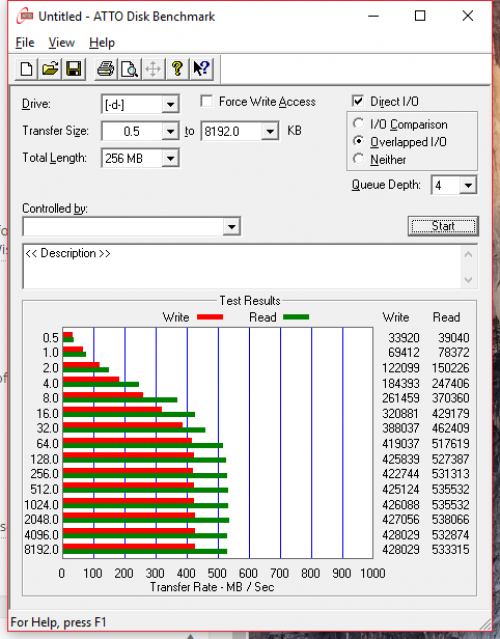Select the Overlapped I/O radio button
500x639 pixels.
(x=358, y=141)
